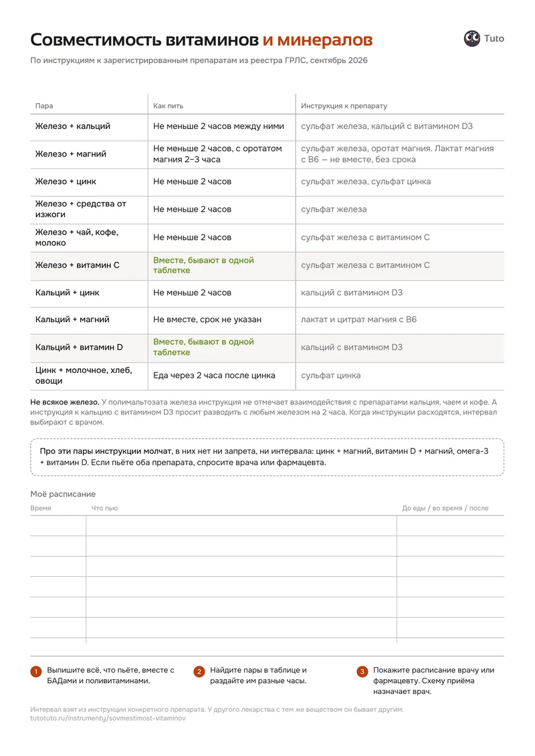Image resolution: width=535 pixels, height=756 pixels.
Task: Click the orange step 3 circle
Action: (x=362, y=672)
